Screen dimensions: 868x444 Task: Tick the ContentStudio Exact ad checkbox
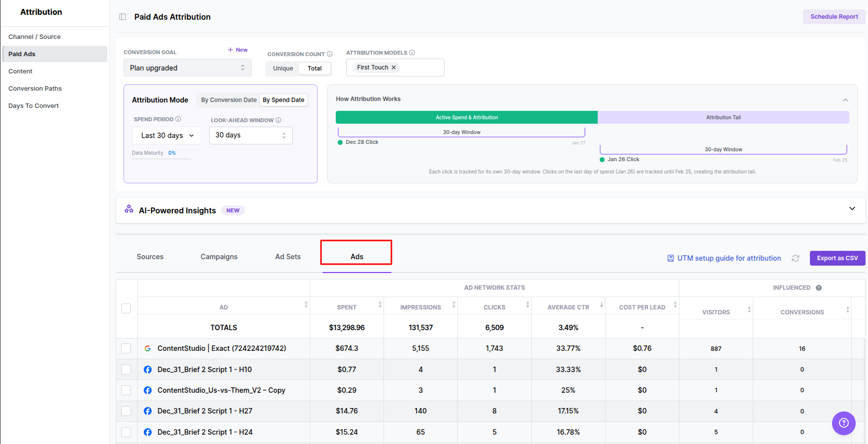[x=126, y=348]
